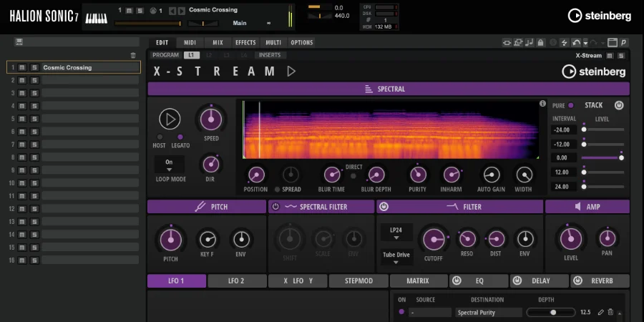The width and height of the screenshot is (644, 322).
Task: Mute slot 1 in the top header
Action: click(129, 11)
